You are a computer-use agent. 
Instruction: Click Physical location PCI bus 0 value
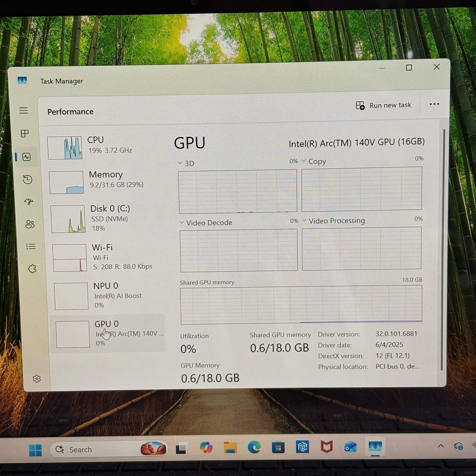click(x=397, y=366)
